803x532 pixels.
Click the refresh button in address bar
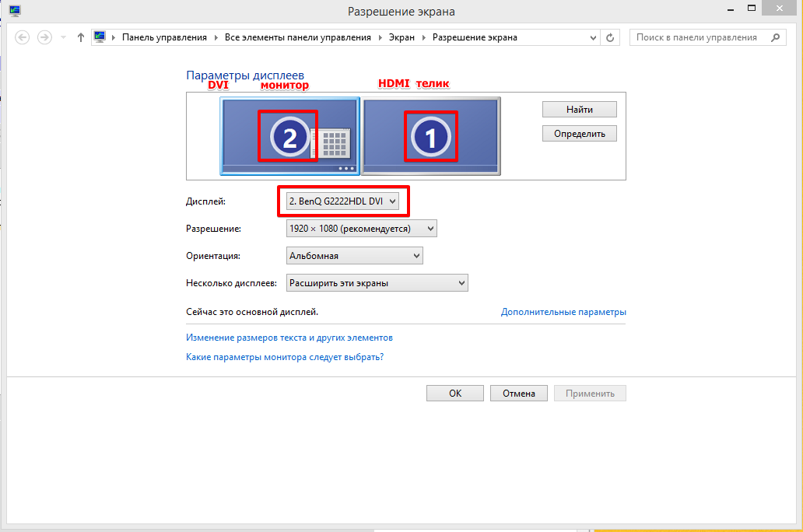610,37
